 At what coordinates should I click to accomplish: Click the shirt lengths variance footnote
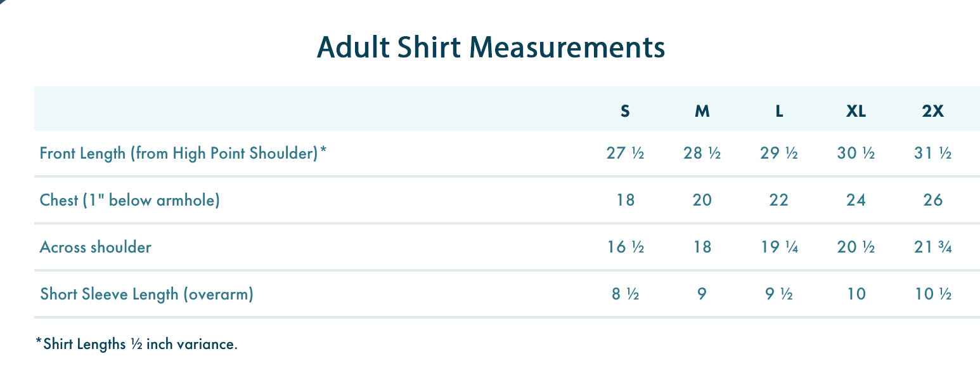pyautogui.click(x=137, y=345)
